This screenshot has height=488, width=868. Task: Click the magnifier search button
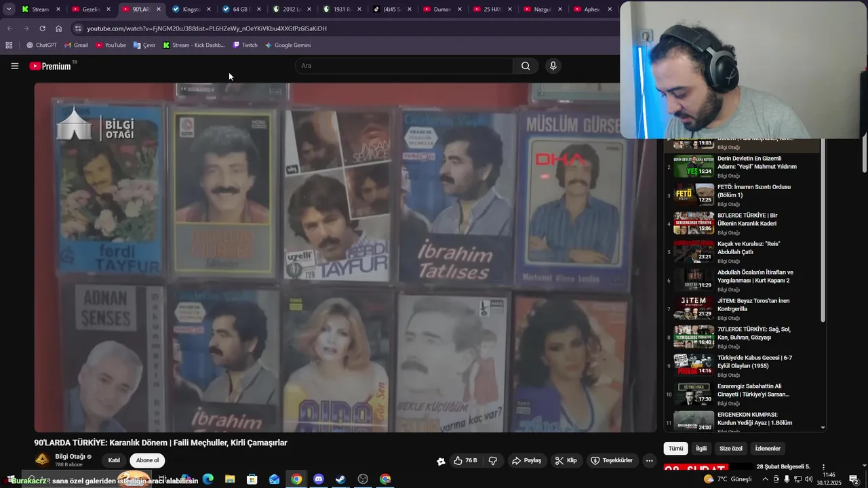pyautogui.click(x=526, y=66)
